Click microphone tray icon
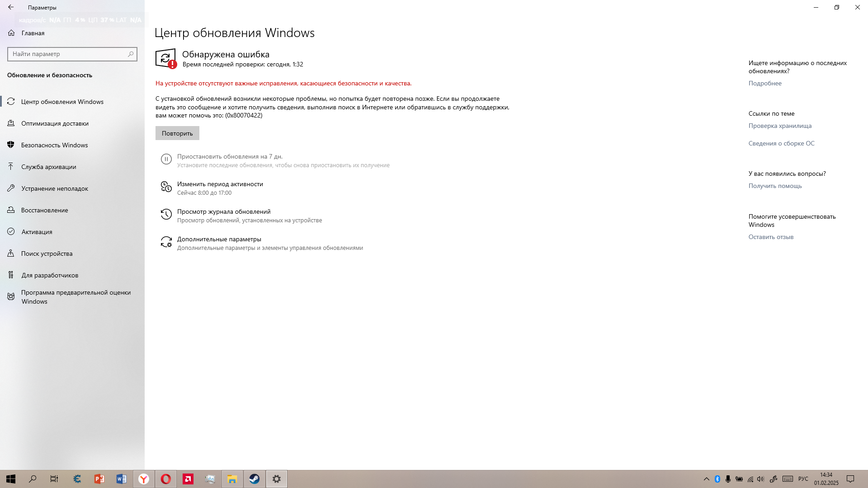 tap(728, 479)
